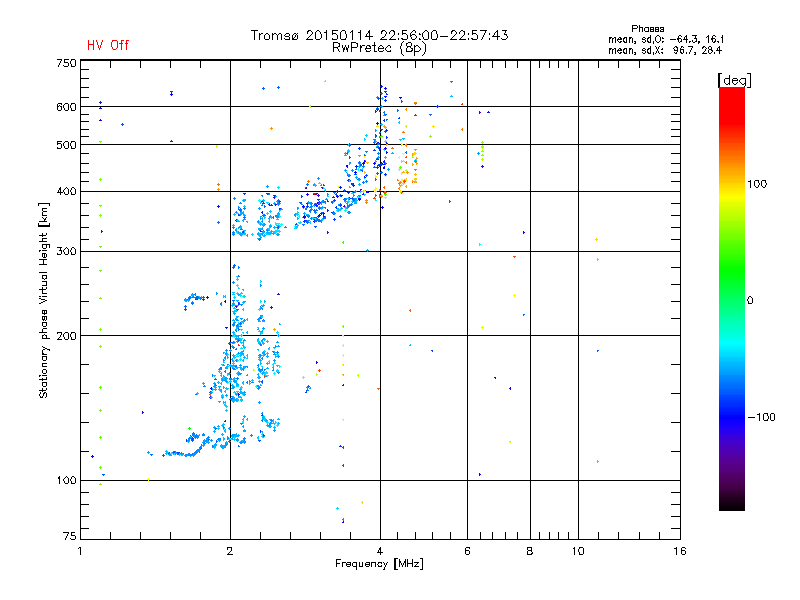This screenshot has width=800, height=600.
Task: Click the red 'HV Off' status text
Action: click(108, 45)
